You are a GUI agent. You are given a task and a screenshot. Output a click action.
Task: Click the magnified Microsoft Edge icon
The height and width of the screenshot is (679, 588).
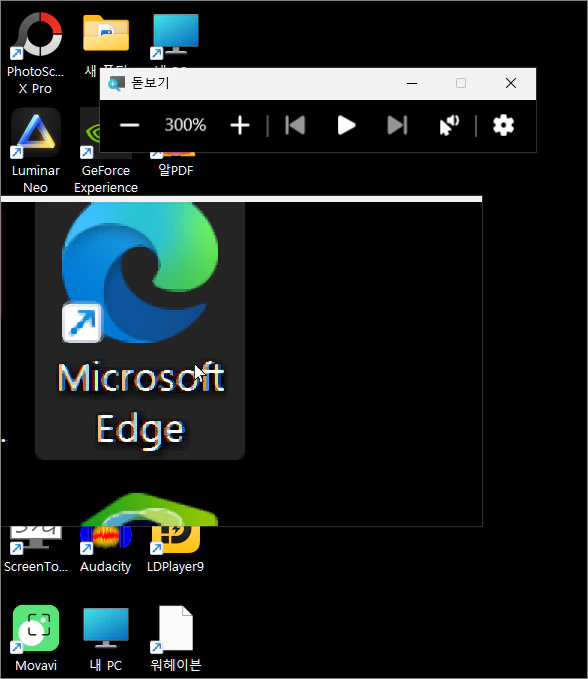139,273
